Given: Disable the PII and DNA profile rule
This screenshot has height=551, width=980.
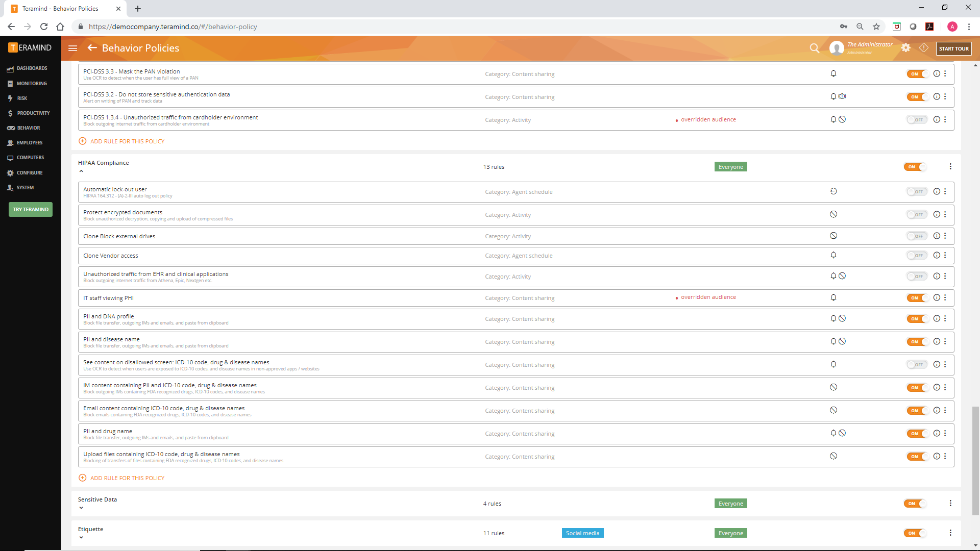Looking at the screenshot, I should click(x=917, y=319).
